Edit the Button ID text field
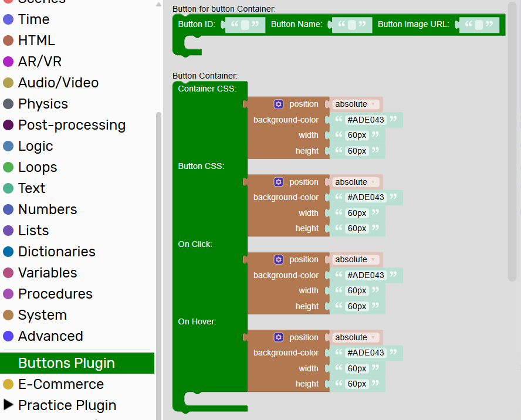The height and width of the screenshot is (420, 521). (245, 25)
